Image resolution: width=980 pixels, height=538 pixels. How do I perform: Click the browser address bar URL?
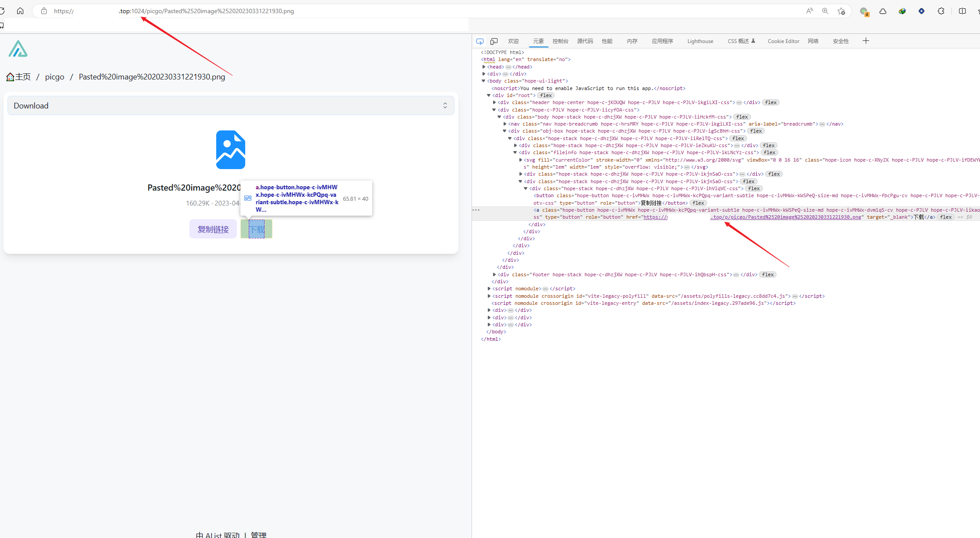point(174,11)
